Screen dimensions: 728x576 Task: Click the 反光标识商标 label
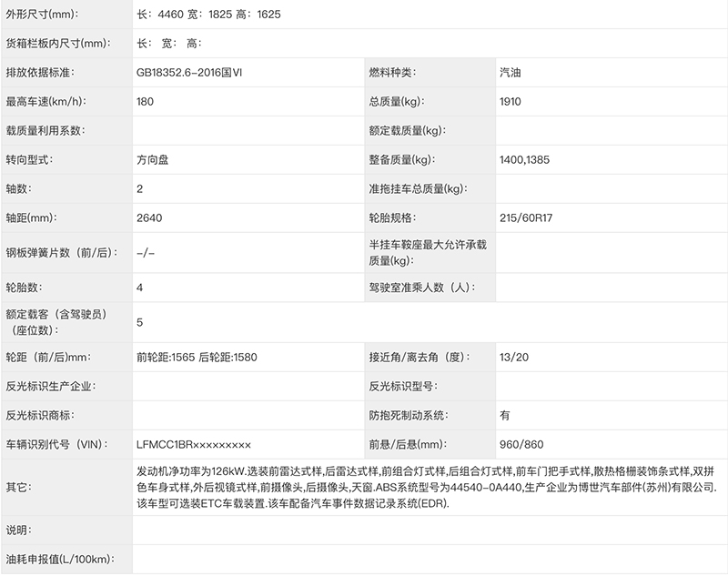click(x=40, y=416)
